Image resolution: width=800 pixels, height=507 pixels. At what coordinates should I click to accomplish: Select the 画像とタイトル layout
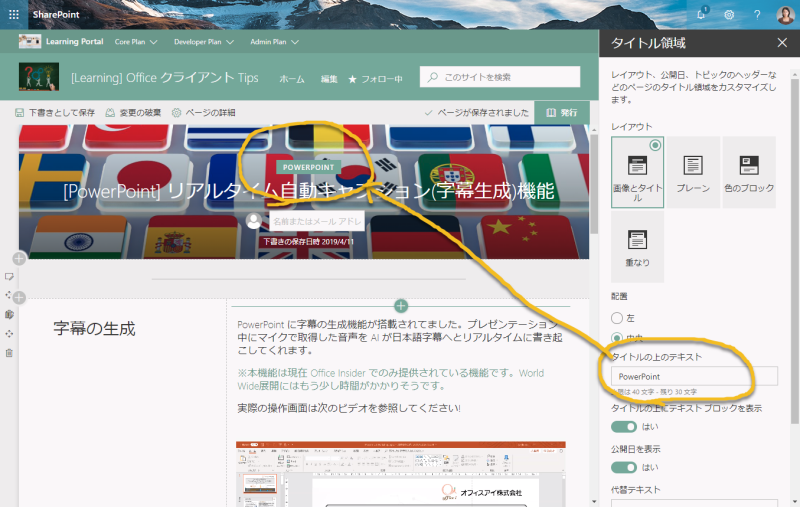[x=637, y=172]
